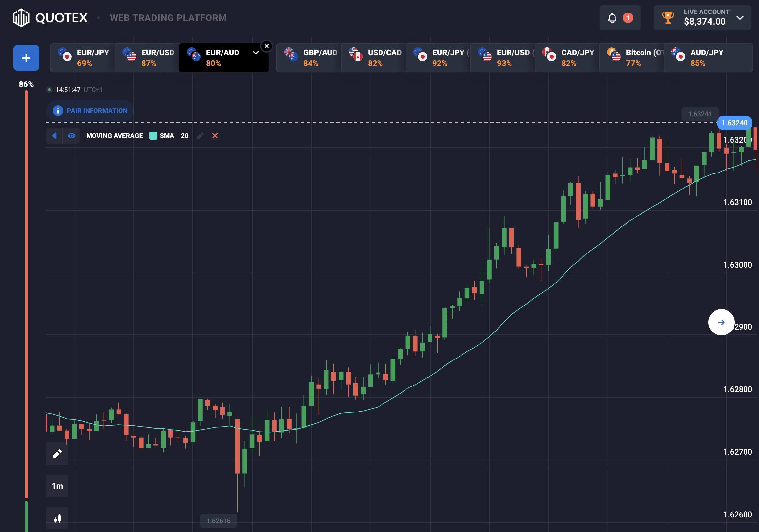The image size is (759, 532).
Task: Click the pencil edit icon for SMA settings
Action: pos(200,136)
